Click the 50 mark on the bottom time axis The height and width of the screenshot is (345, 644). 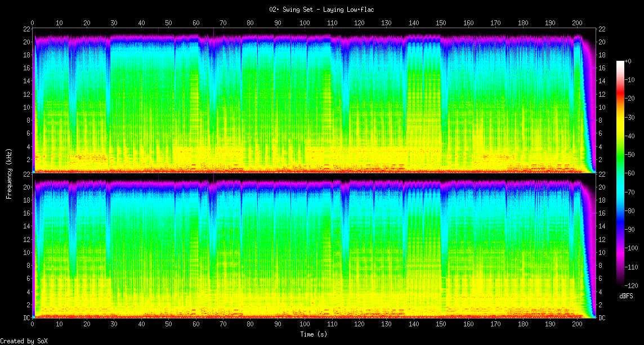[x=168, y=325]
